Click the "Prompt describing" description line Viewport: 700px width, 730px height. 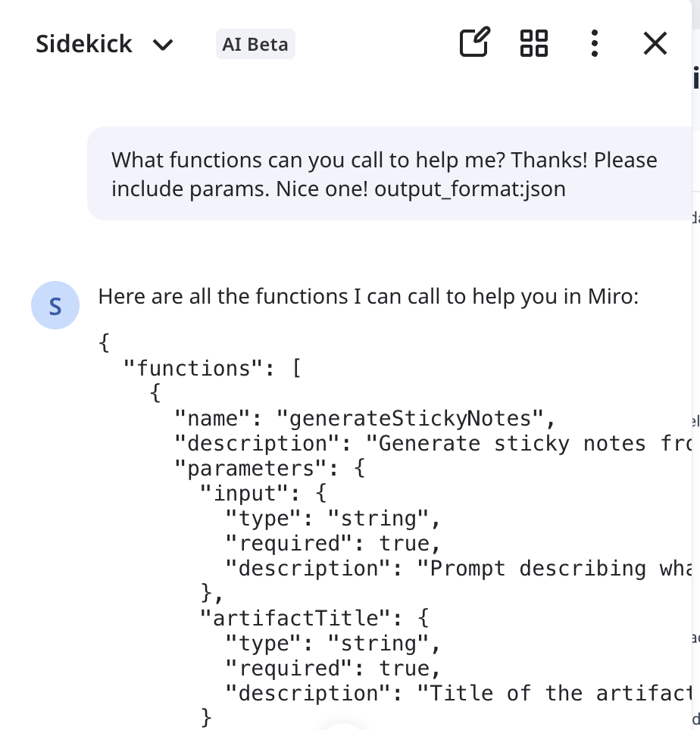point(459,569)
